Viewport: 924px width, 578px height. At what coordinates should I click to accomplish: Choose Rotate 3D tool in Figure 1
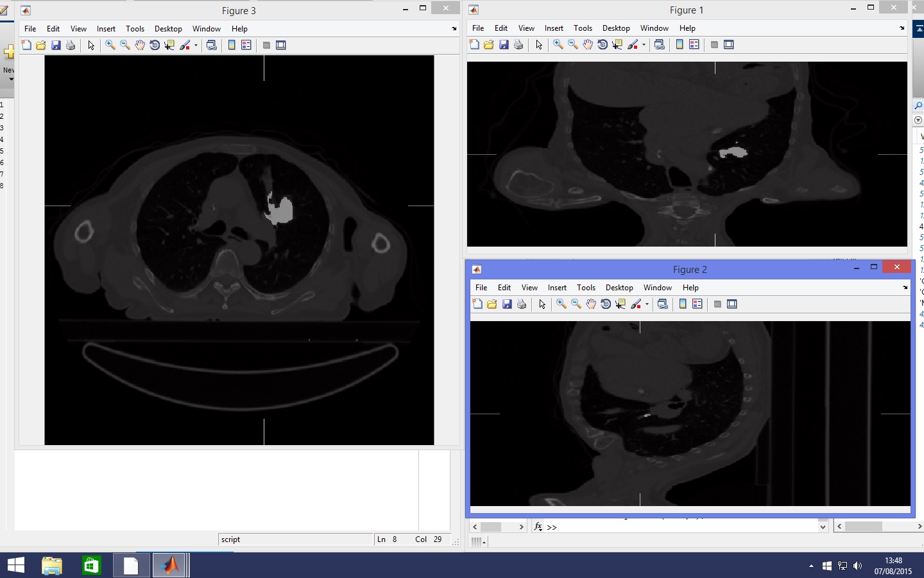tap(603, 44)
